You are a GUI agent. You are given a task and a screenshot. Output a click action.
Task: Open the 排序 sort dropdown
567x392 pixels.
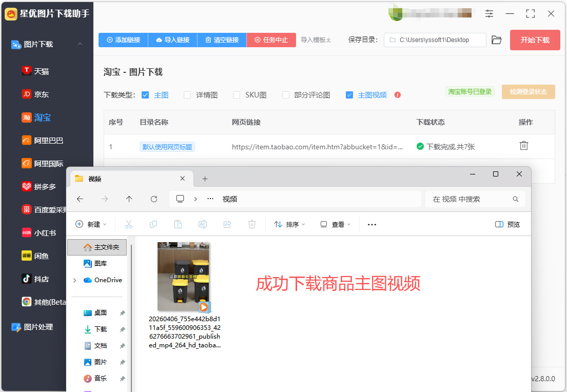[x=289, y=225]
